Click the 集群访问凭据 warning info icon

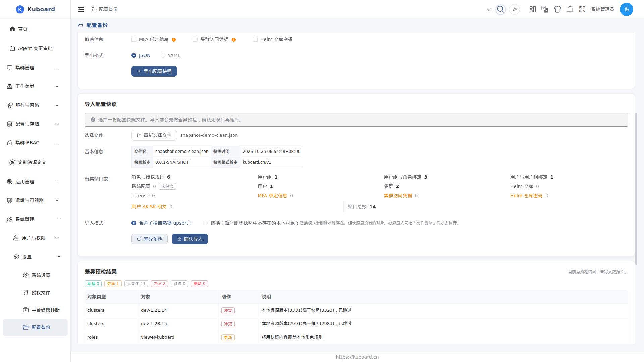234,40
